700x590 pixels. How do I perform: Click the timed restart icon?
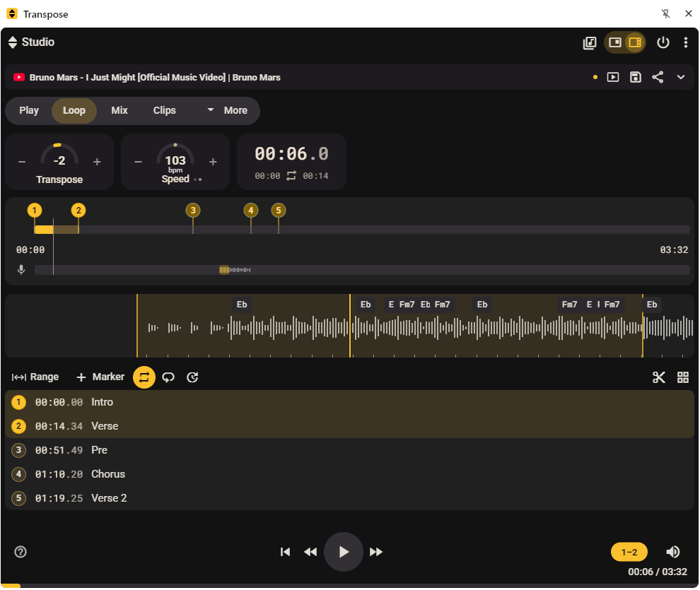tap(192, 377)
